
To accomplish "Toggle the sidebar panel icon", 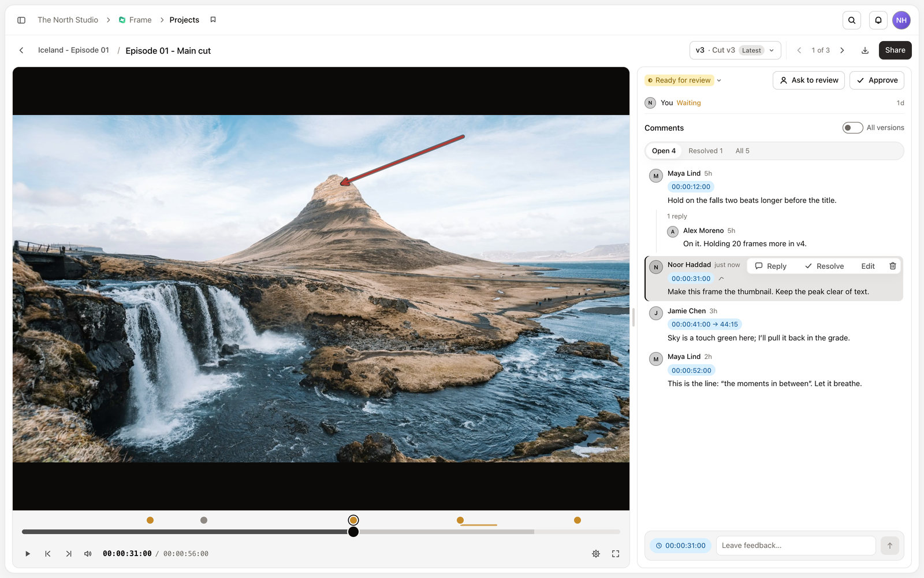I will point(21,20).
